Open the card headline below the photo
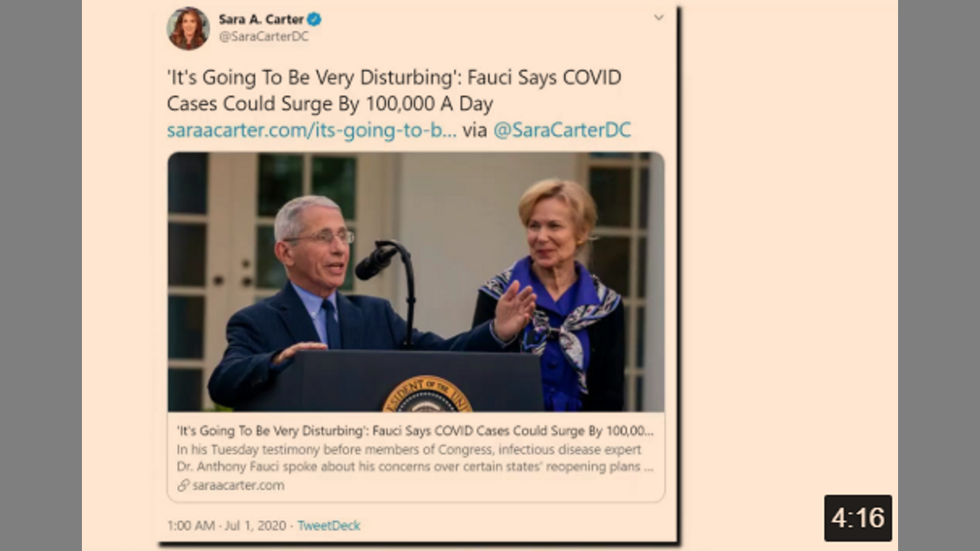This screenshot has height=551, width=980. [414, 430]
